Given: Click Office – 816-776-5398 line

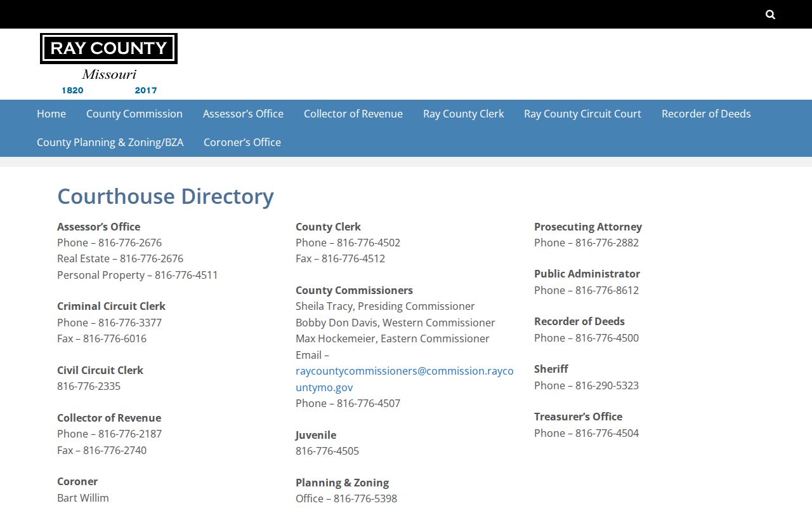Looking at the screenshot, I should (346, 498).
